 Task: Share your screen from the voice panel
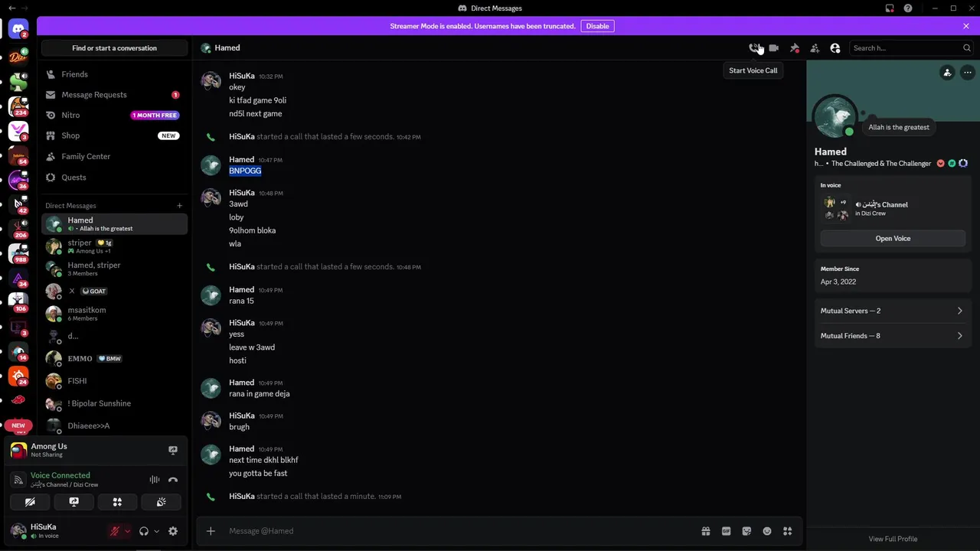click(x=73, y=502)
